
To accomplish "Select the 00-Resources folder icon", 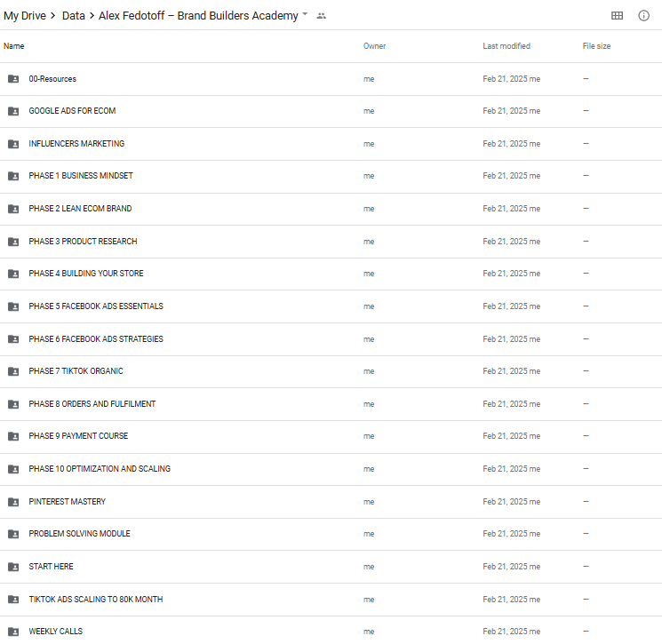I will [13, 78].
